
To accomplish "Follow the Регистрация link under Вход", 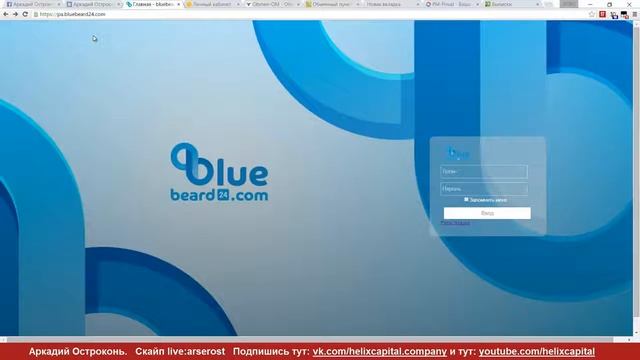I will tap(455, 223).
